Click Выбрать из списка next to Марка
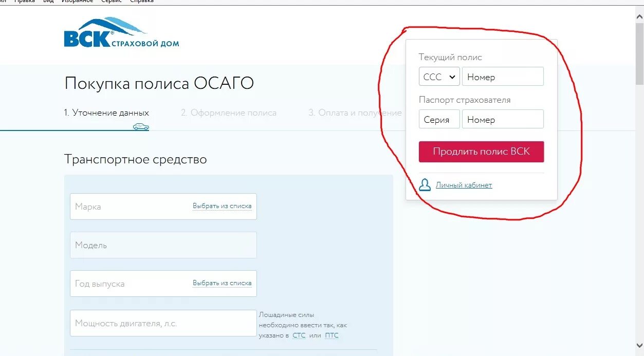The height and width of the screenshot is (356, 644). click(222, 206)
